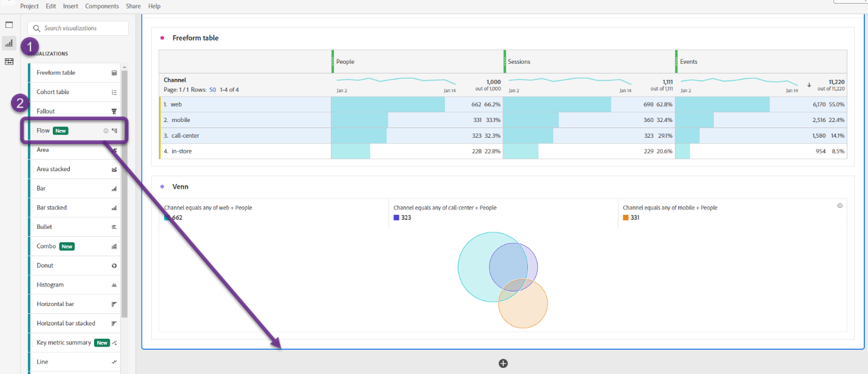Click the teal web + People legend swatch
The width and height of the screenshot is (868, 374).
167,217
